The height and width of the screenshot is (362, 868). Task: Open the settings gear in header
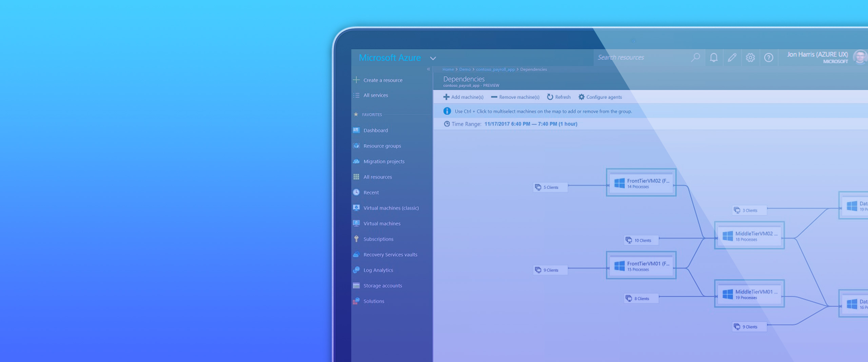coord(750,58)
